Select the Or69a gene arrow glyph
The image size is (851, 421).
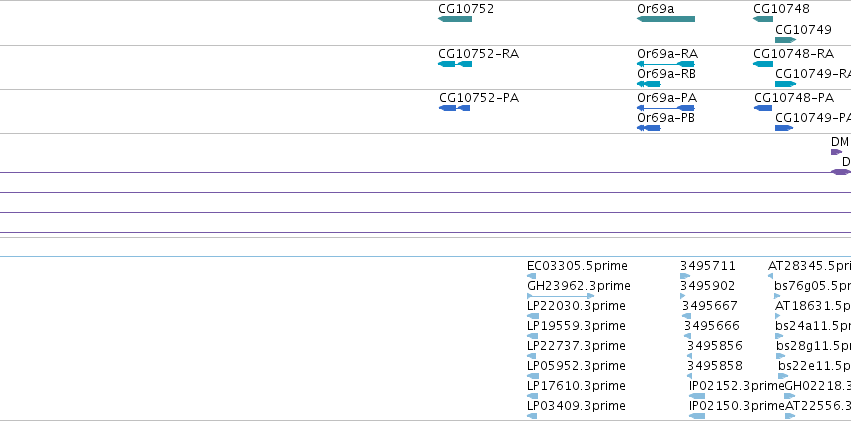[666, 19]
